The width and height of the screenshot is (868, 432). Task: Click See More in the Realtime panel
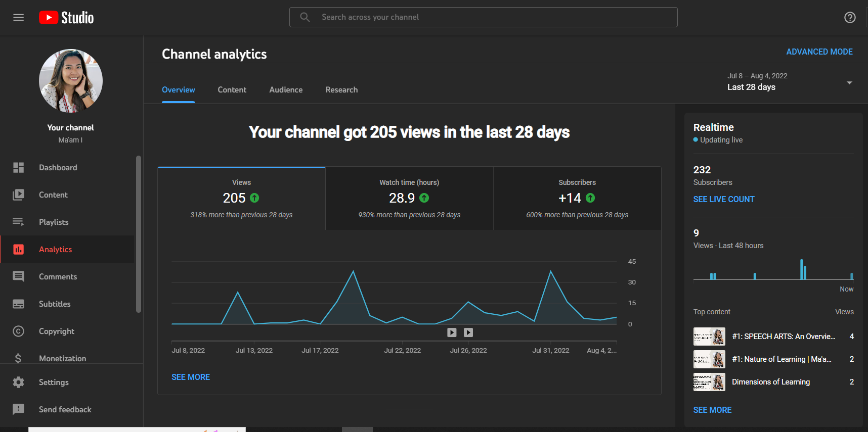point(712,410)
